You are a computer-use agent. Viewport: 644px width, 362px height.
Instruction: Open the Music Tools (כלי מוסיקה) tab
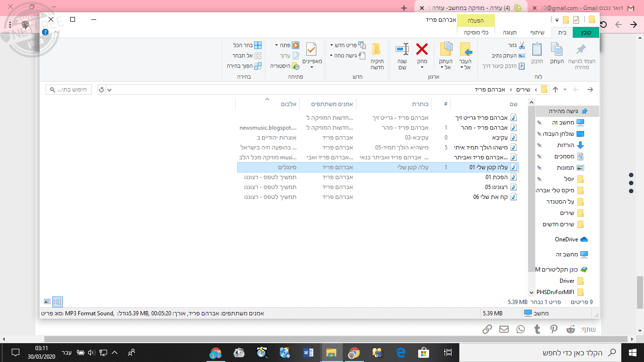click(476, 32)
